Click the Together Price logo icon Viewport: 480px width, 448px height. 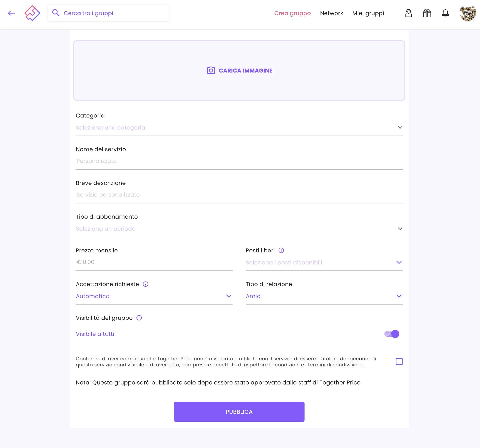click(x=32, y=13)
